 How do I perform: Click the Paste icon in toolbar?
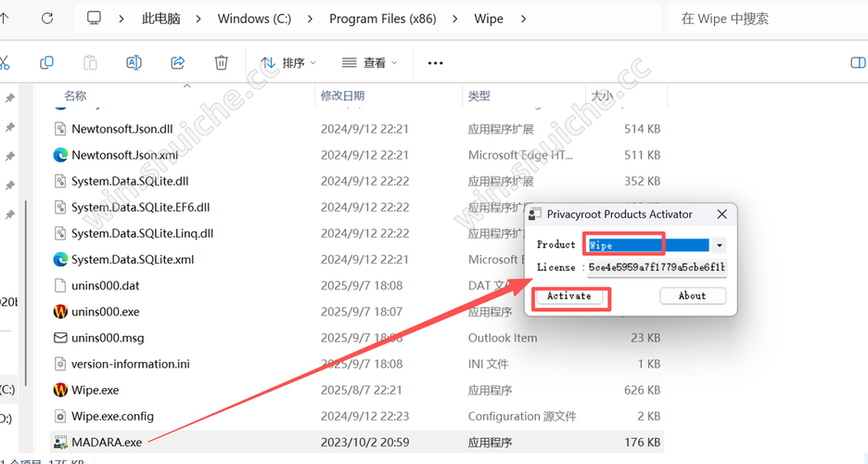point(90,62)
